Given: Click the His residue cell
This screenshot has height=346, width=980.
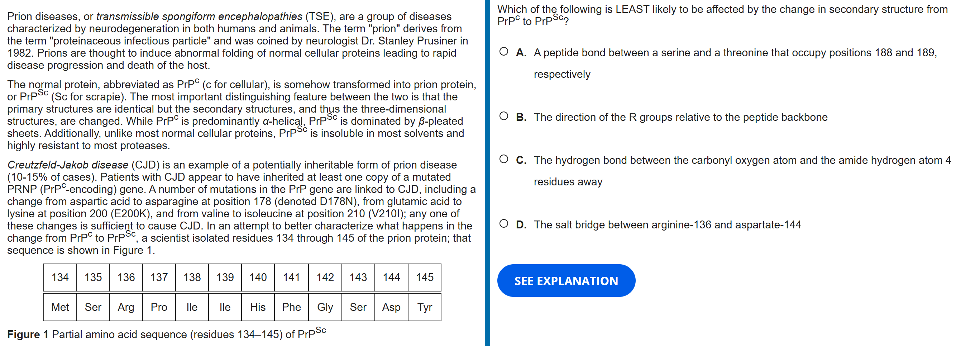Looking at the screenshot, I should tap(258, 307).
